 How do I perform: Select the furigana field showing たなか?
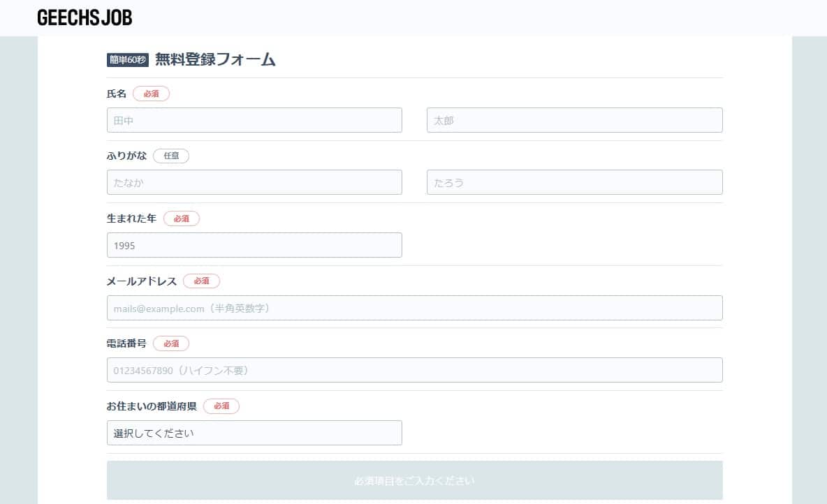coord(254,182)
